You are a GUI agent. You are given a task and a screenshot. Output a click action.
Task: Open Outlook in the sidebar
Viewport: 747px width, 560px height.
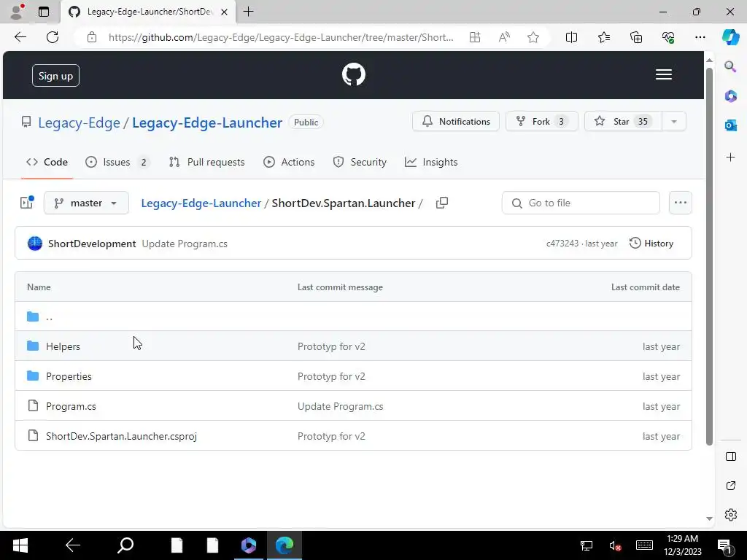pos(730,125)
